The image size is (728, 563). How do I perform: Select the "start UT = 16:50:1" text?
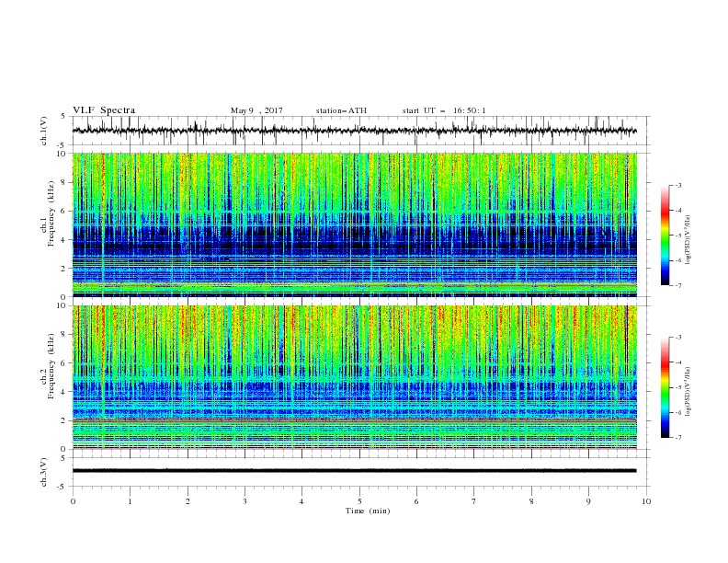(444, 110)
